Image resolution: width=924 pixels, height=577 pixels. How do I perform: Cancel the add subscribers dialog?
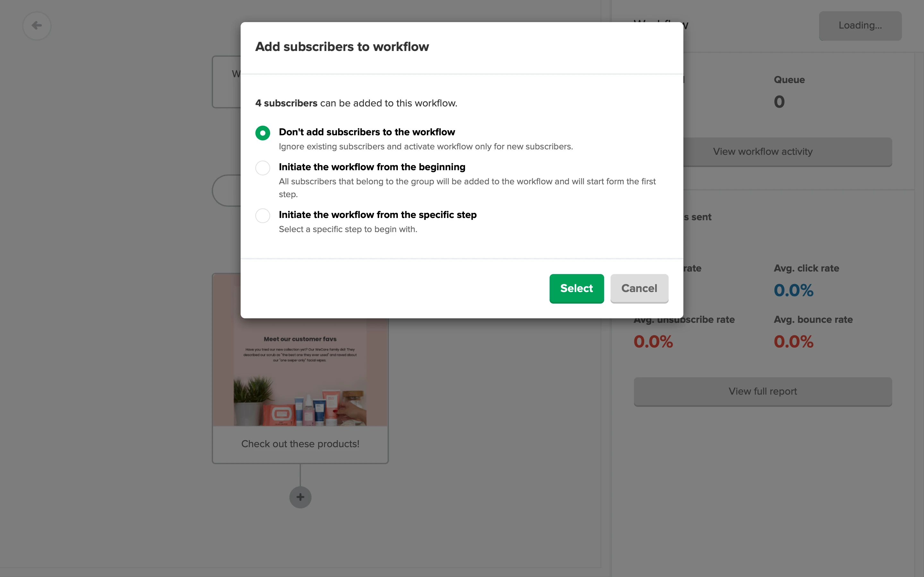[x=639, y=288]
